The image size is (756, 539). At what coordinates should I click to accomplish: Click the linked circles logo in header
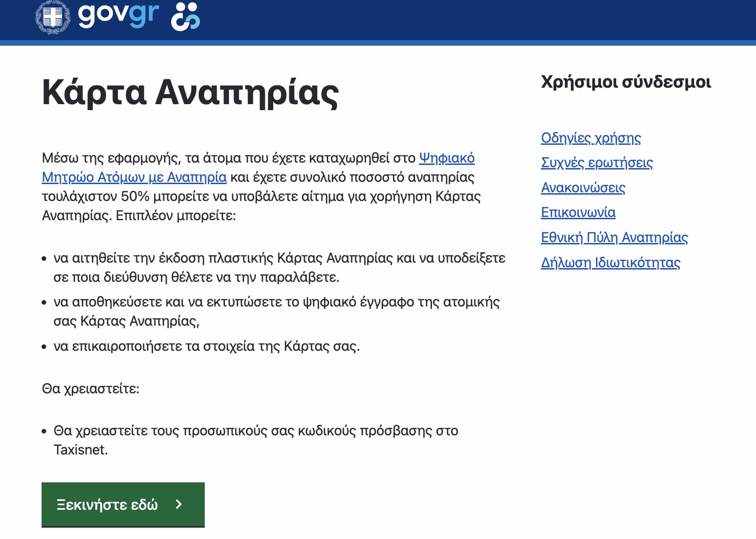(x=185, y=17)
